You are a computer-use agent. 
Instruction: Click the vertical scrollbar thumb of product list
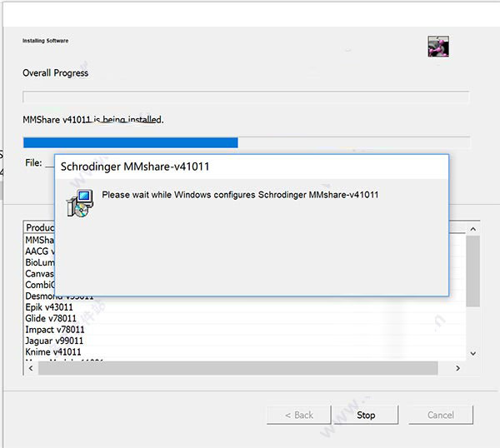[472, 271]
